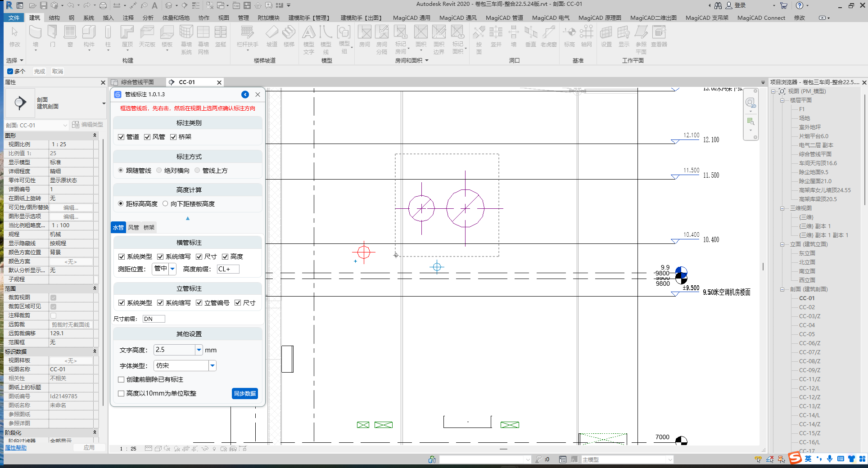
Task: Open CC-04 section in project browser
Action: (806, 325)
